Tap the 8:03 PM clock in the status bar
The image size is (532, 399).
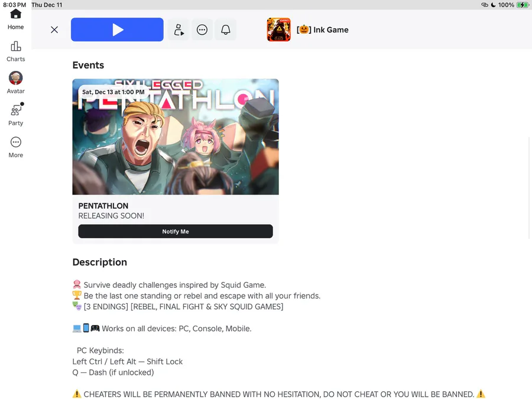[x=15, y=5]
